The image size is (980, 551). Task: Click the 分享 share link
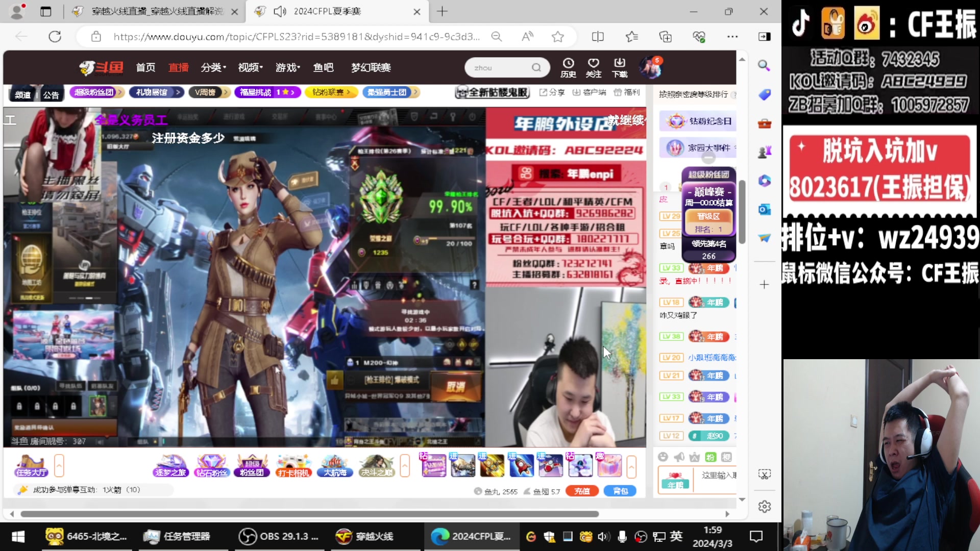(552, 92)
